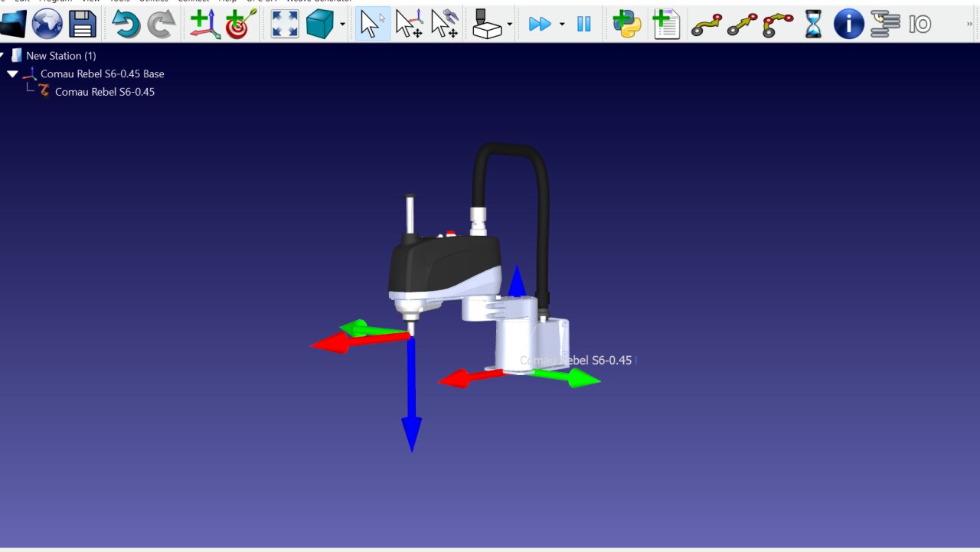Click the Open file folder icon
980x552 pixels.
tap(12, 24)
